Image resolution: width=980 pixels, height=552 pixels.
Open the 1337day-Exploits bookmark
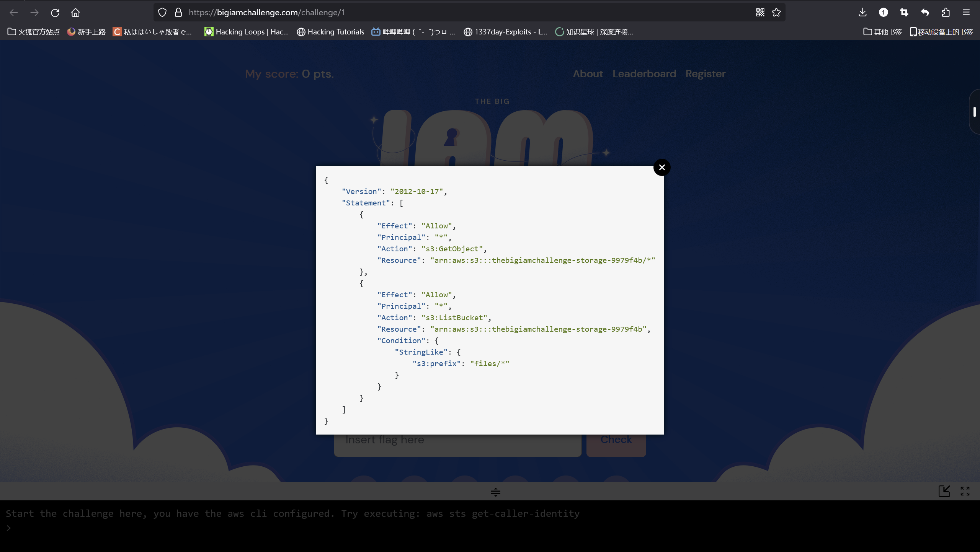tap(505, 32)
